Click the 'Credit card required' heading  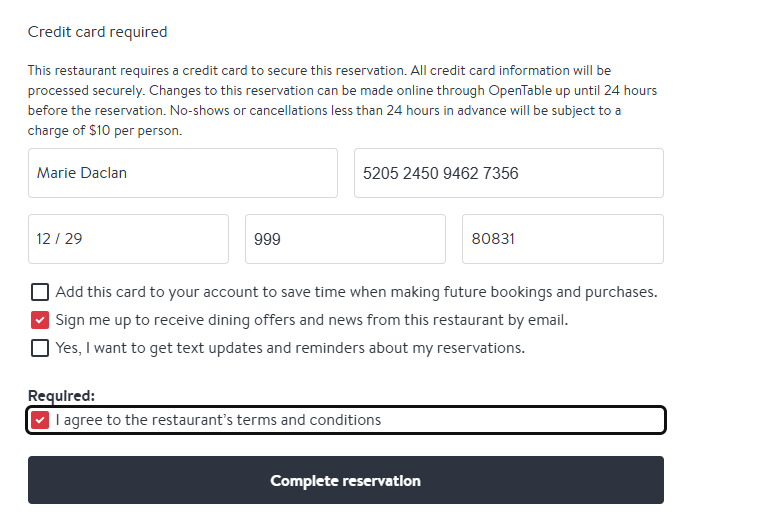coord(97,32)
